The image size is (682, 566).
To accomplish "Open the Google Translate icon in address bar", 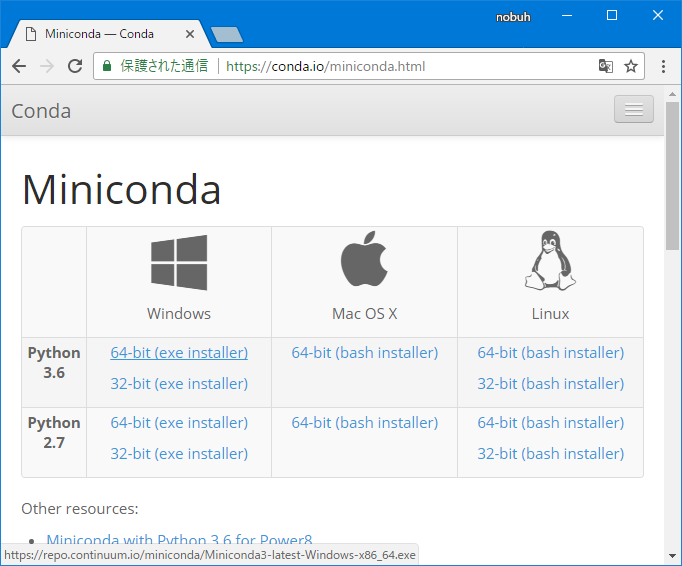I will 605,66.
